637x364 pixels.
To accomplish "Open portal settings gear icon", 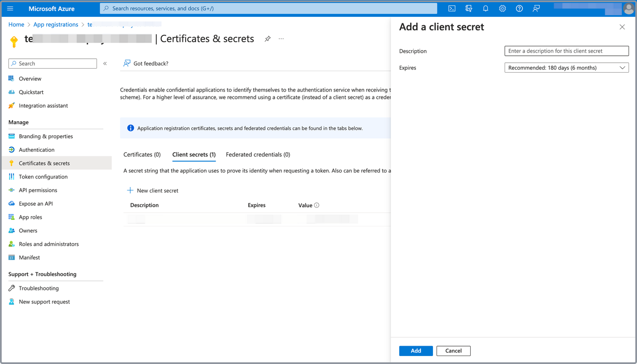I will click(502, 8).
